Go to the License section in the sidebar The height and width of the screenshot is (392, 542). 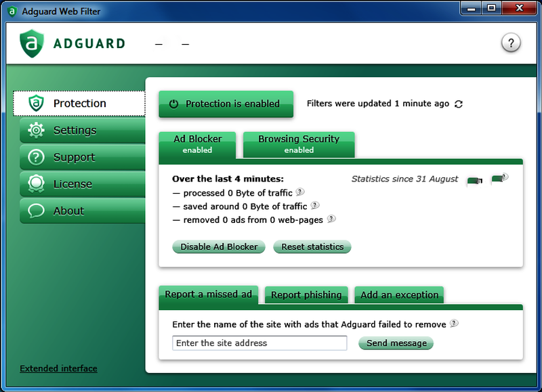click(83, 184)
